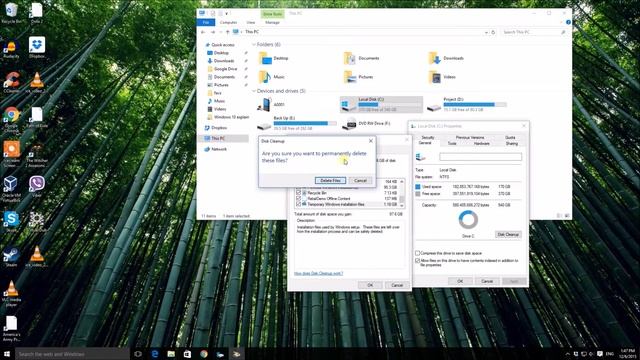The width and height of the screenshot is (640, 360).
Task: Select the Local Disk (C:) drive icon
Action: coord(348,105)
